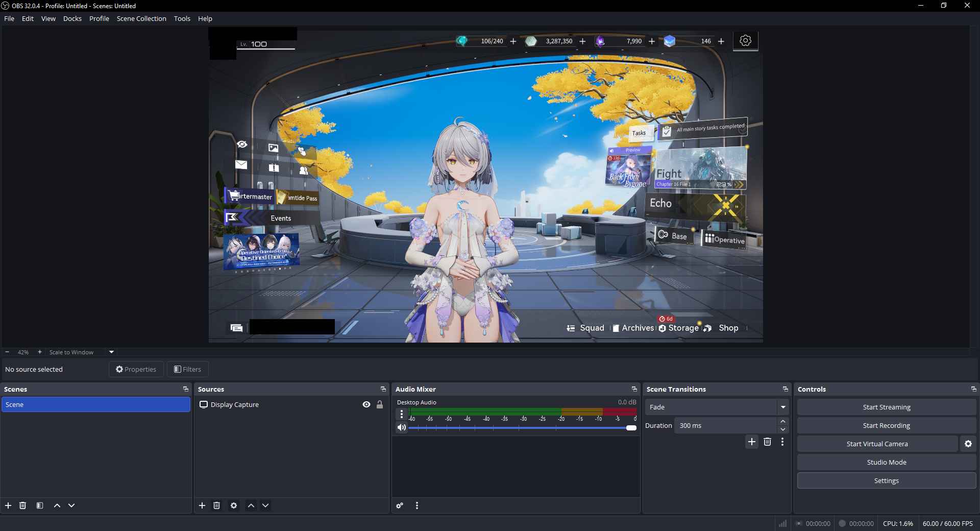
Task: Click the CPU: 1.6% status text
Action: [898, 523]
